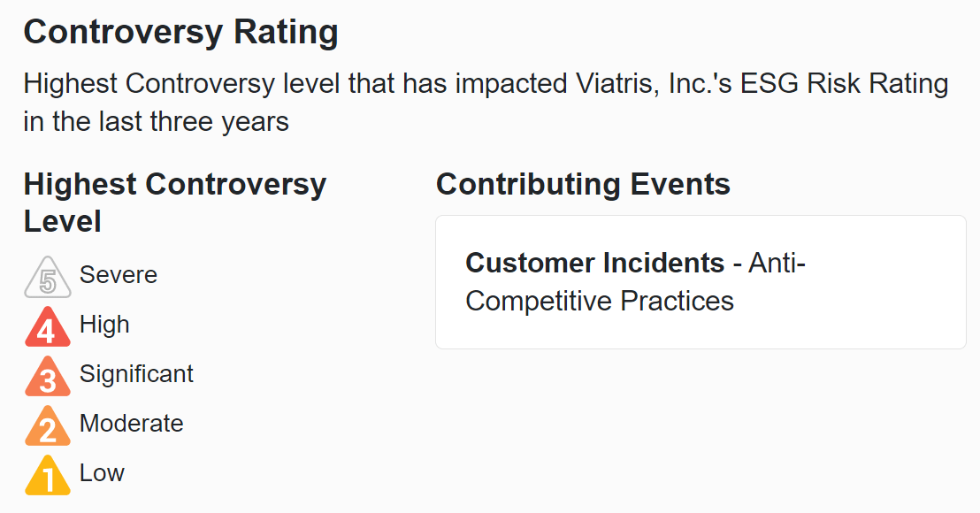Screen dimensions: 980x513
Task: Open the Customer Incidents event card
Action: tap(701, 282)
